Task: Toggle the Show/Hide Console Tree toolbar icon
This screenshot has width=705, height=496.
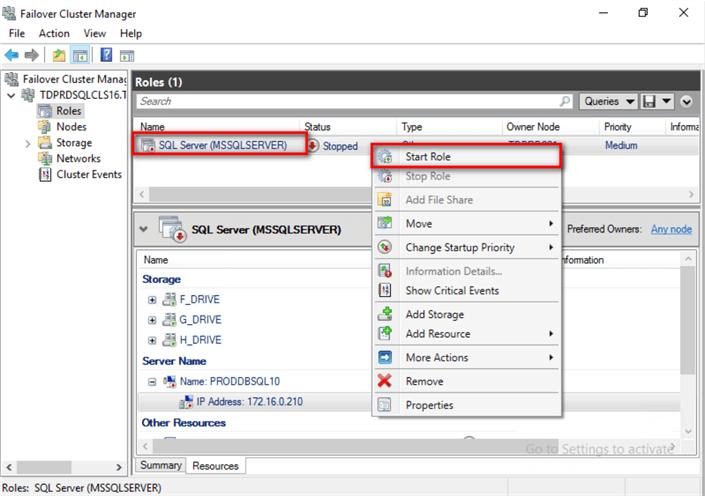Action: (80, 56)
